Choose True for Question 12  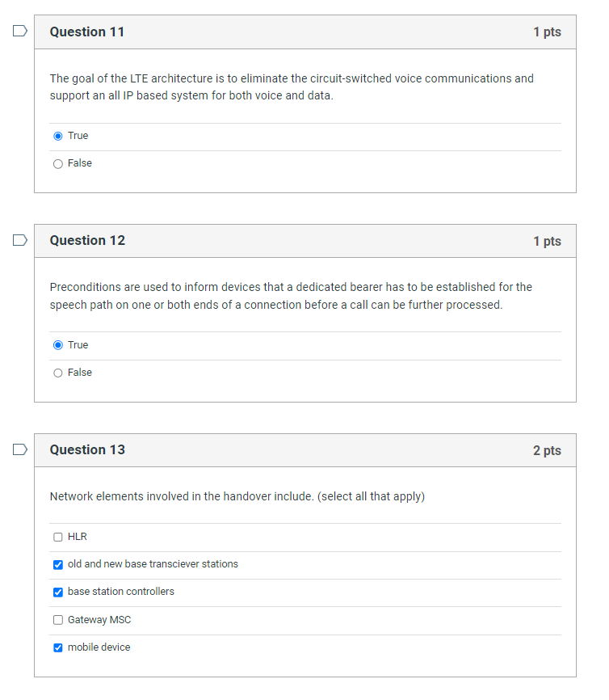(58, 345)
